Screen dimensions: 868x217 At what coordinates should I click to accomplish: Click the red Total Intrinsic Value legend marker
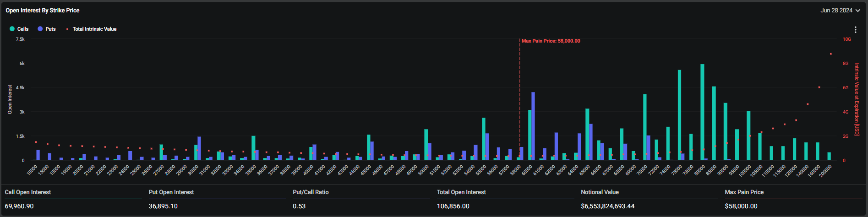click(67, 29)
